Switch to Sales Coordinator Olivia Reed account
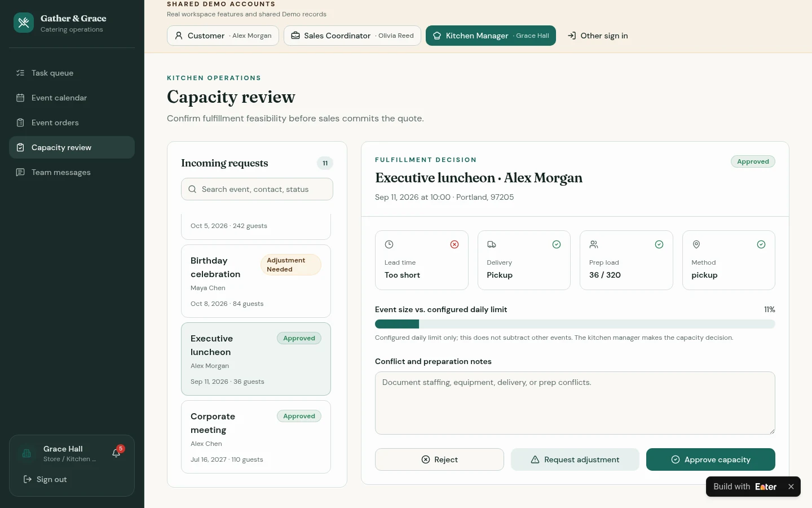The width and height of the screenshot is (812, 508). [352, 36]
